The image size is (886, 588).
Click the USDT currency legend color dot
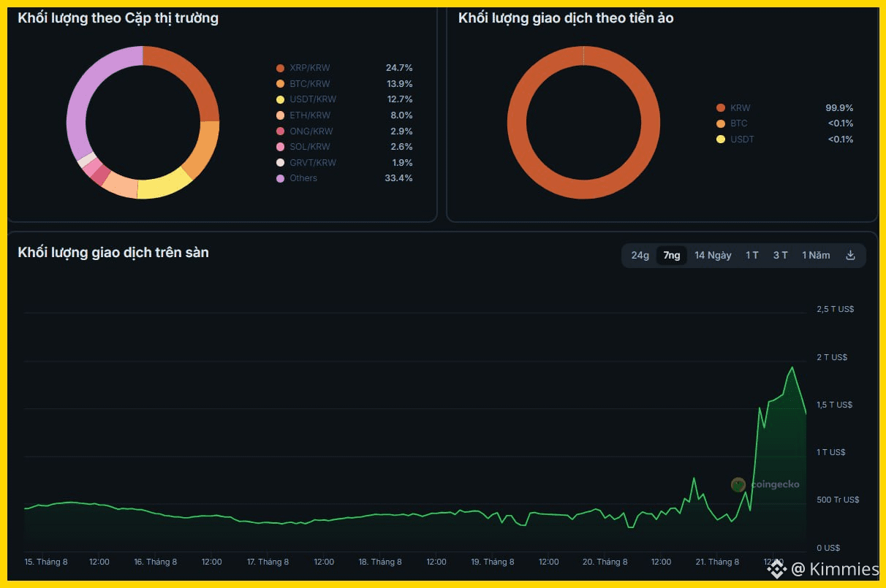pyautogui.click(x=721, y=140)
